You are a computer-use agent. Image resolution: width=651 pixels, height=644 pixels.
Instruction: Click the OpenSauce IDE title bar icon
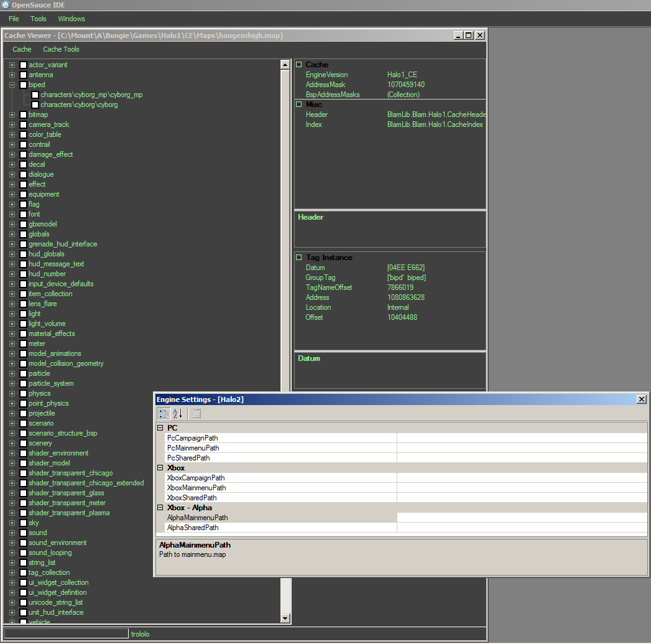6,5
